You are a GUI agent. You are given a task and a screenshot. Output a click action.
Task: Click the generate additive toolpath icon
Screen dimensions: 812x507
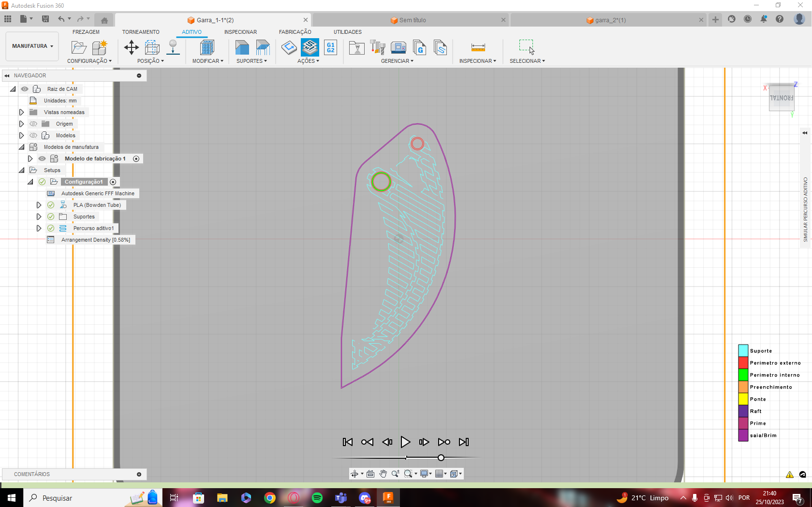289,47
